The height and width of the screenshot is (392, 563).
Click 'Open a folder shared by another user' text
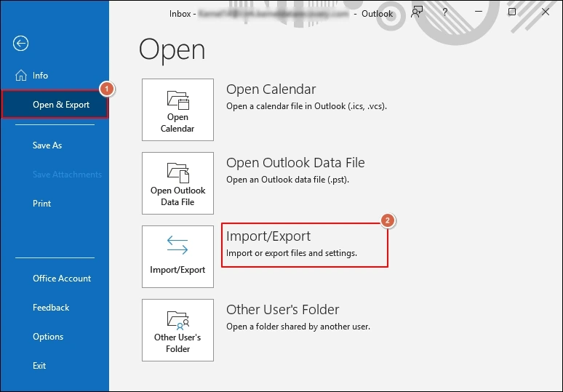tap(298, 327)
